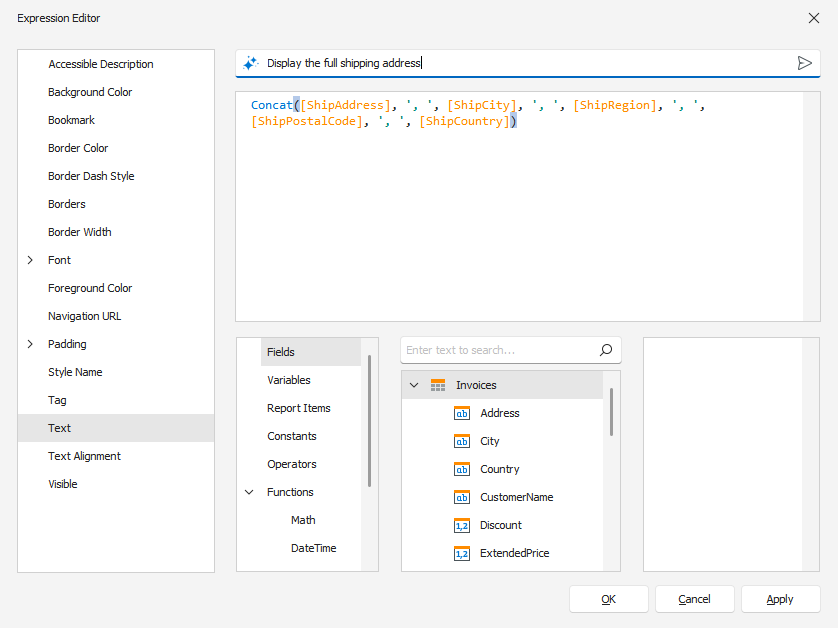838x628 pixels.
Task: Expand the Font property group
Action: (29, 259)
